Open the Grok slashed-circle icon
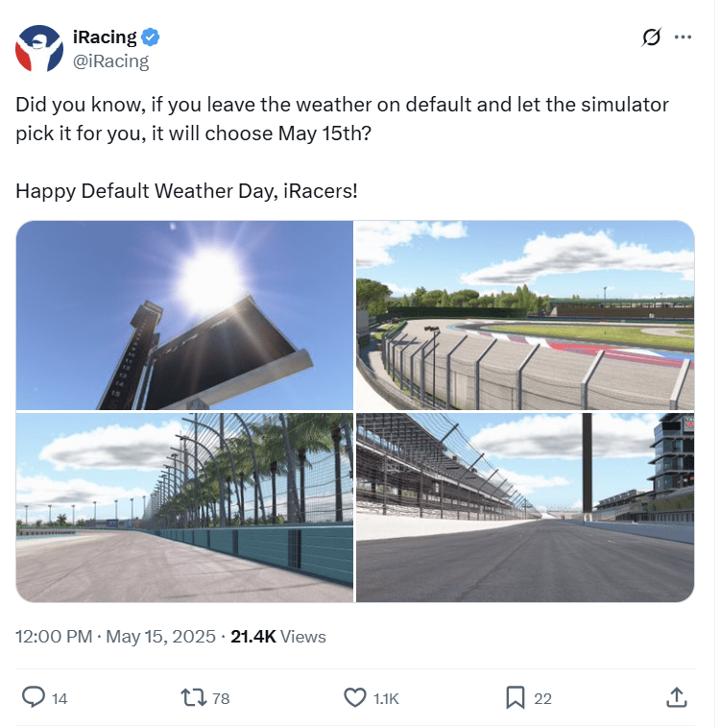 651,37
